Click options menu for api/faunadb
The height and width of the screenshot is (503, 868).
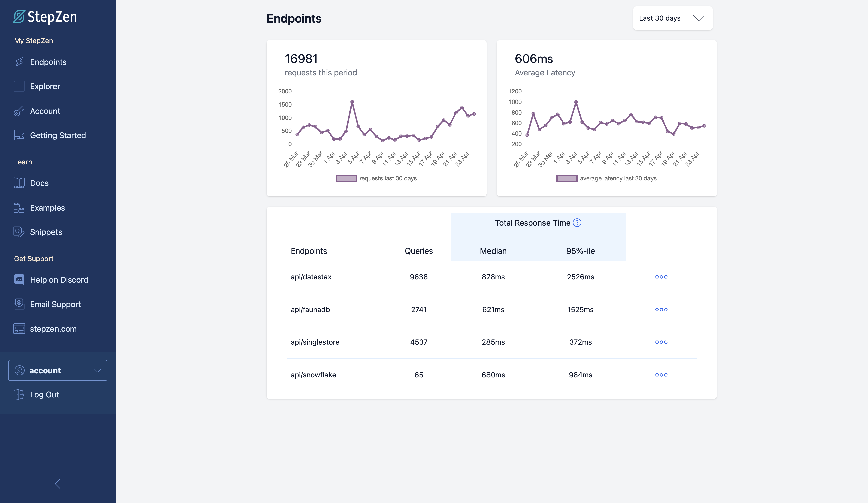[x=661, y=309]
